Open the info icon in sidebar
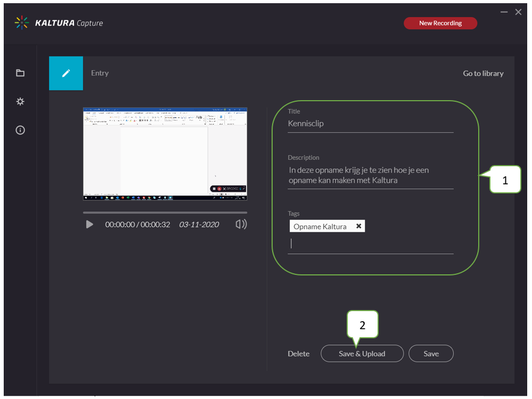The image size is (532, 399). coord(20,130)
